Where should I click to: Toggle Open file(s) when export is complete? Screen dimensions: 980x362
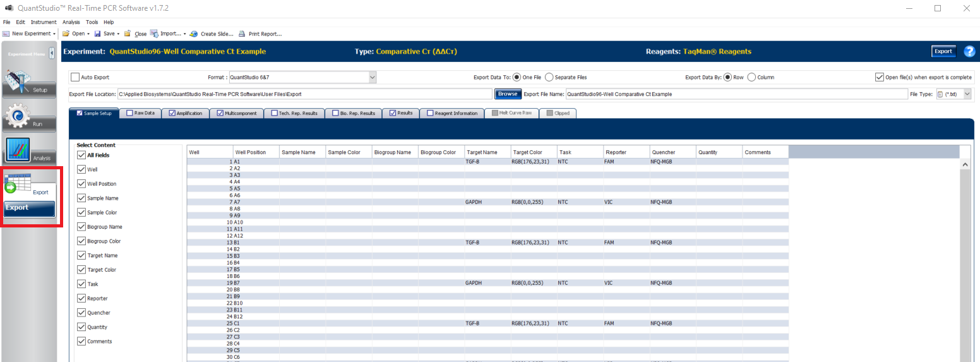880,77
